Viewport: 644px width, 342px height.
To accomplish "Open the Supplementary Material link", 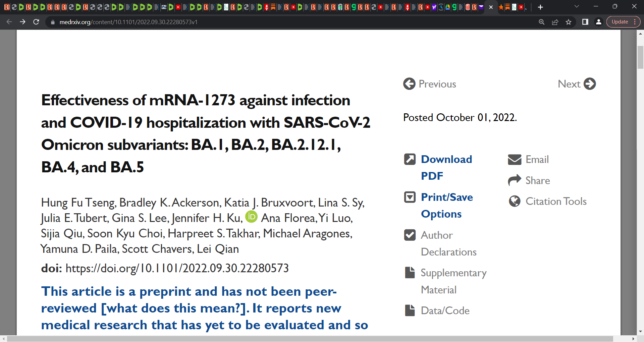I will point(453,281).
